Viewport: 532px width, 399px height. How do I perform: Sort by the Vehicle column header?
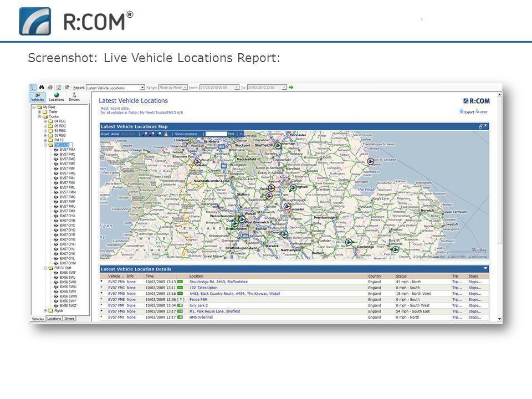tap(114, 276)
